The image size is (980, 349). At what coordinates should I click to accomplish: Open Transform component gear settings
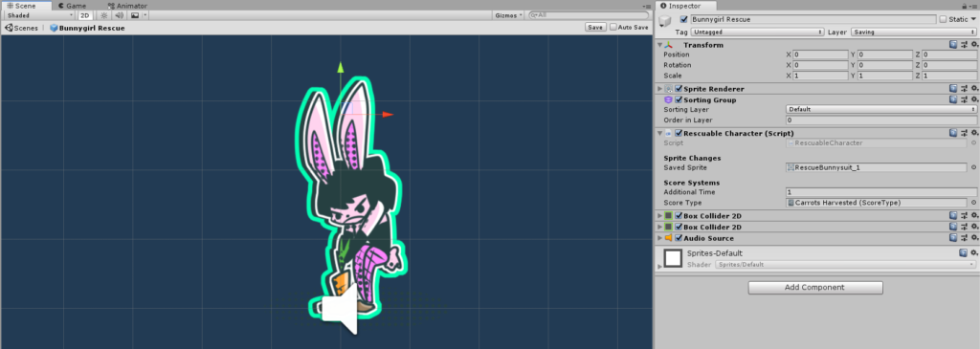973,45
